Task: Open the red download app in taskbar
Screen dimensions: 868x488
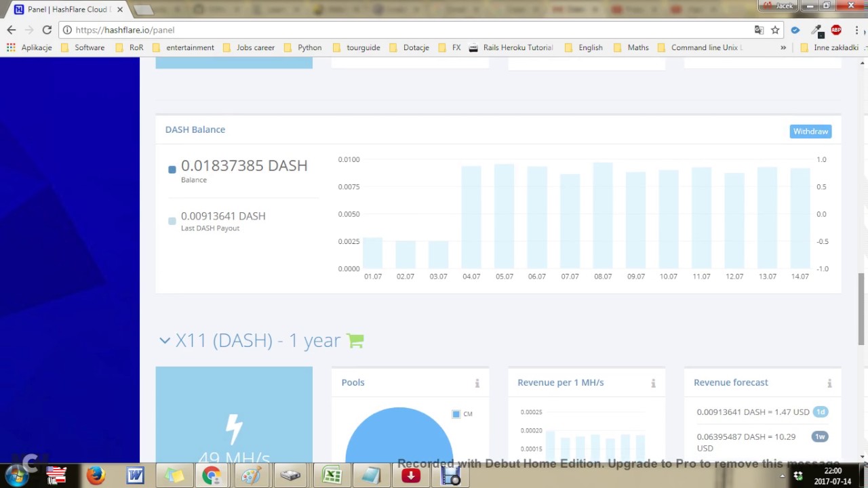Action: (410, 476)
